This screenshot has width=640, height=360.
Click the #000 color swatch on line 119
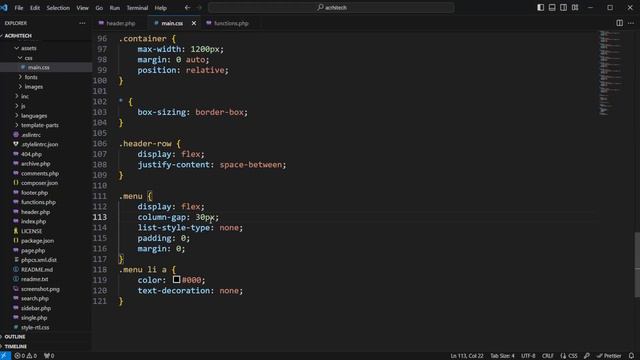[x=176, y=280]
